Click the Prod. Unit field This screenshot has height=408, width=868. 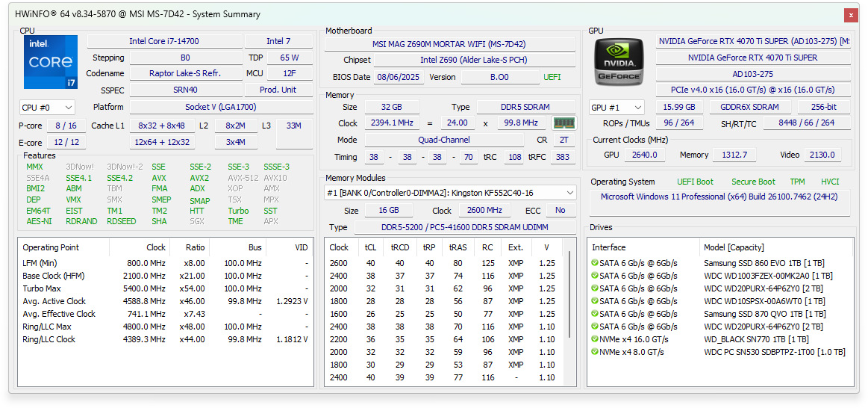(278, 90)
